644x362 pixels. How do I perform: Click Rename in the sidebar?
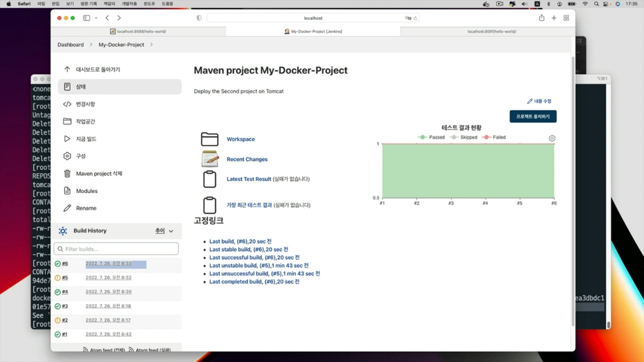point(86,208)
